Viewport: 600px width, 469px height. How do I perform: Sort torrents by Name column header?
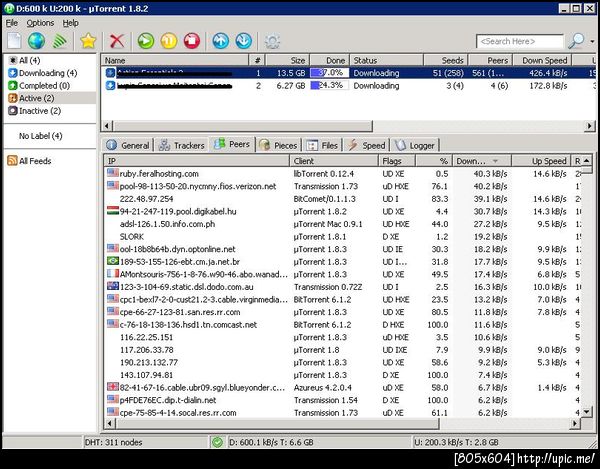[x=175, y=60]
